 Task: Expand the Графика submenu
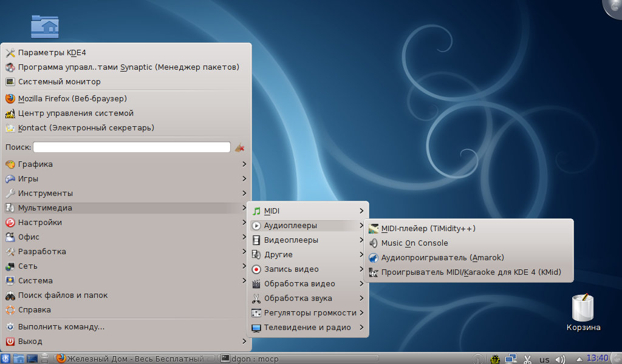point(35,164)
